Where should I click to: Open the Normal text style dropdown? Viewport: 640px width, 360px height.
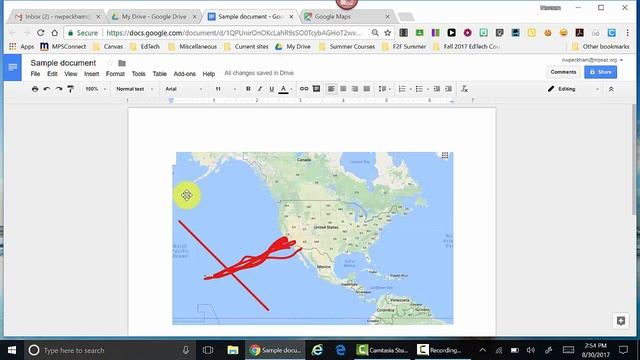click(134, 89)
